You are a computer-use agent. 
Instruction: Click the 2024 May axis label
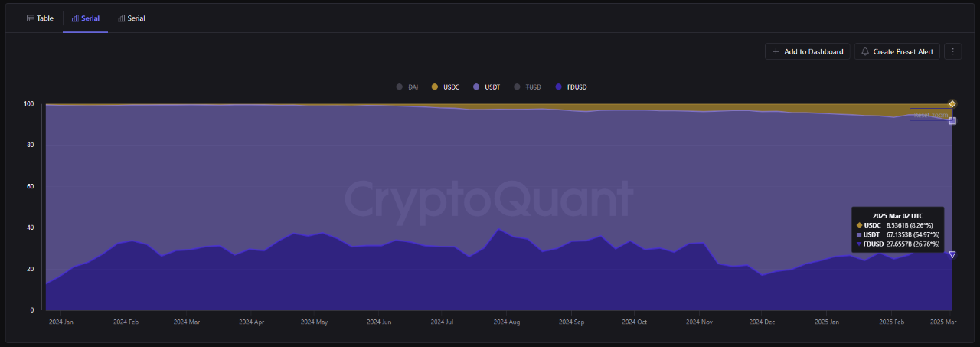coord(314,322)
